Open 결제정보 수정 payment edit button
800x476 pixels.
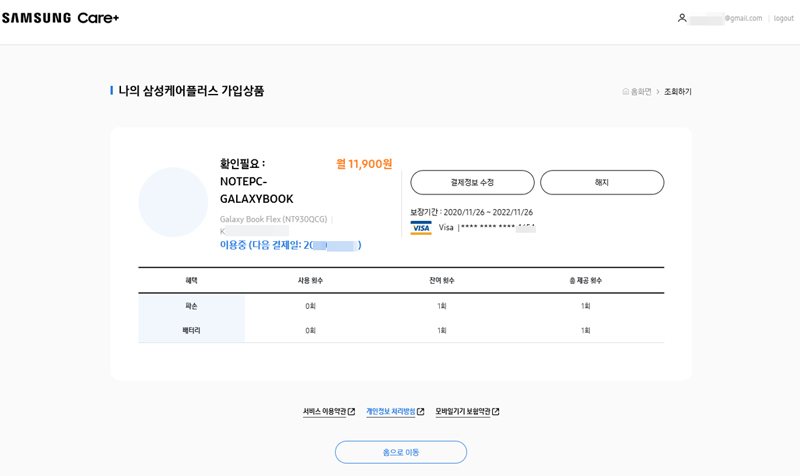[472, 182]
